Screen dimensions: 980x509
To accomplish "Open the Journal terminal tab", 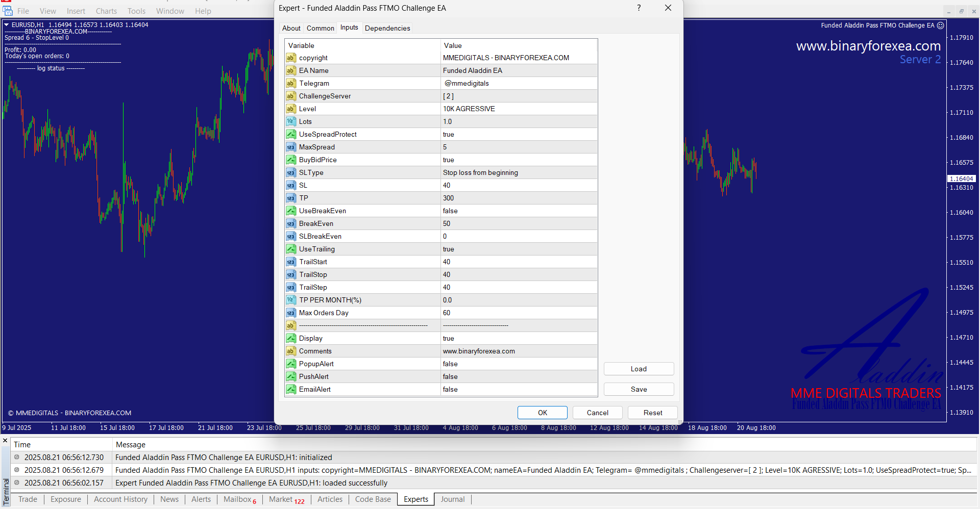I will coord(453,499).
